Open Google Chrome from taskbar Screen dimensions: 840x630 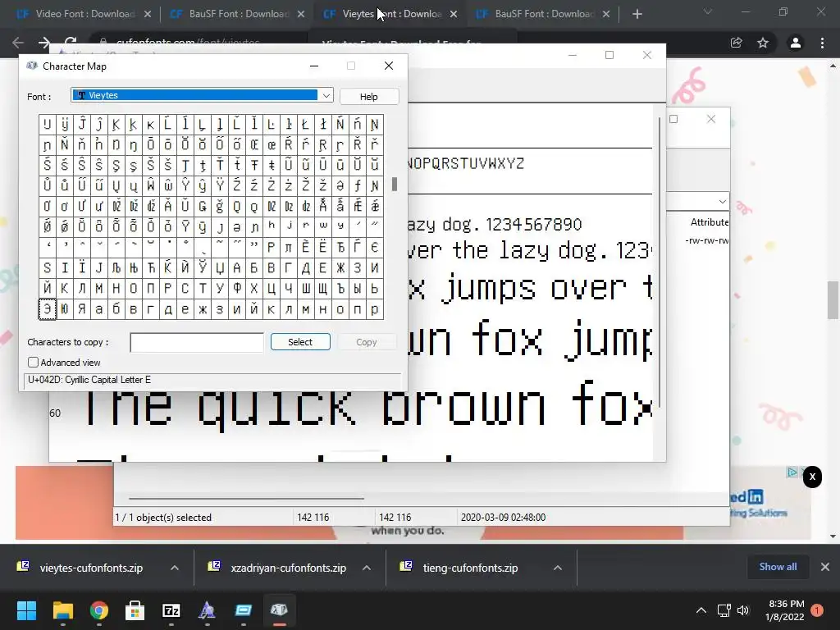(x=99, y=610)
